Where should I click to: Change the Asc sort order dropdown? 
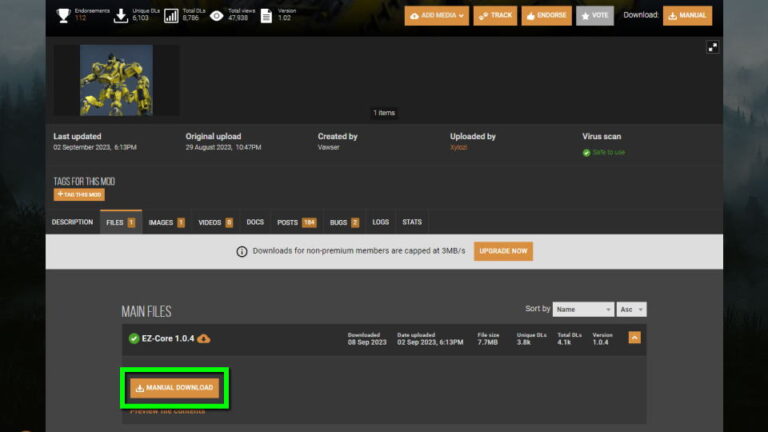(x=632, y=310)
